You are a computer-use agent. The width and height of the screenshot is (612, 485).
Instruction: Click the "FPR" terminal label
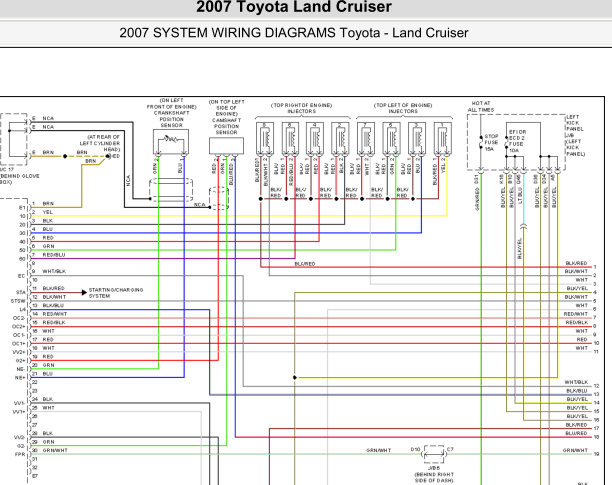tap(20, 455)
